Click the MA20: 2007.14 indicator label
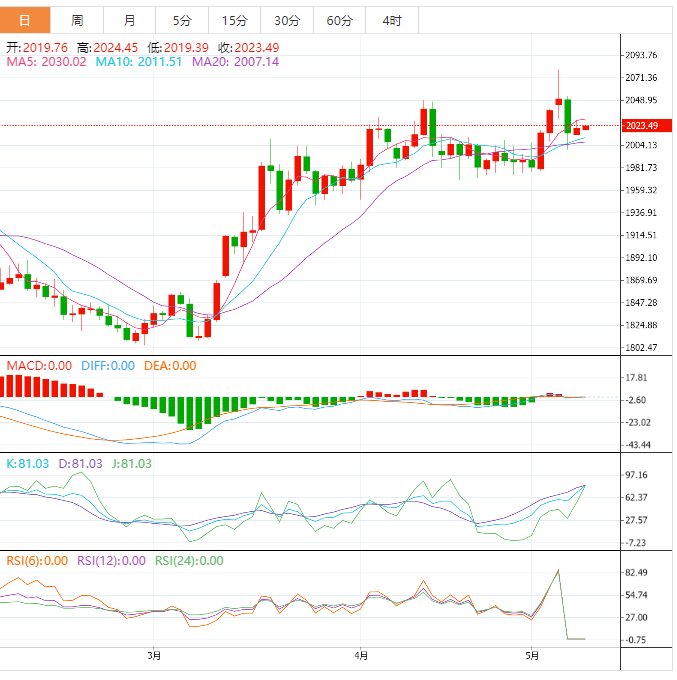The height and width of the screenshot is (680, 677). pyautogui.click(x=235, y=62)
